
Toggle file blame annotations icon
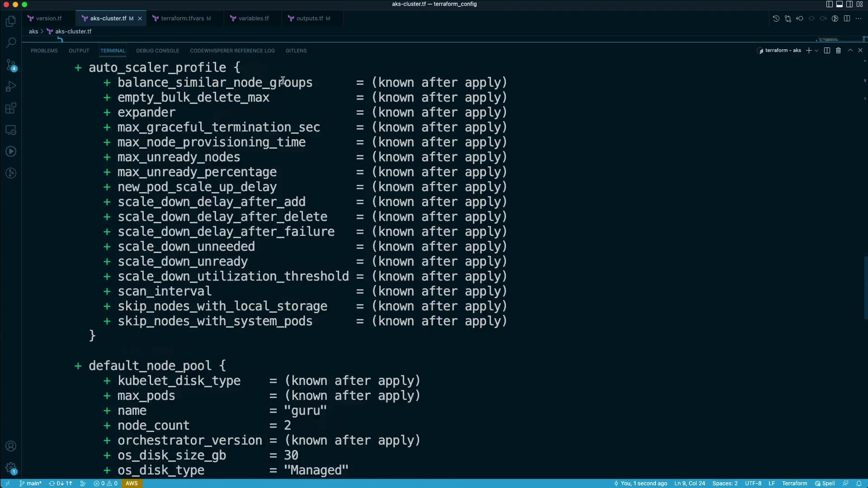835,19
